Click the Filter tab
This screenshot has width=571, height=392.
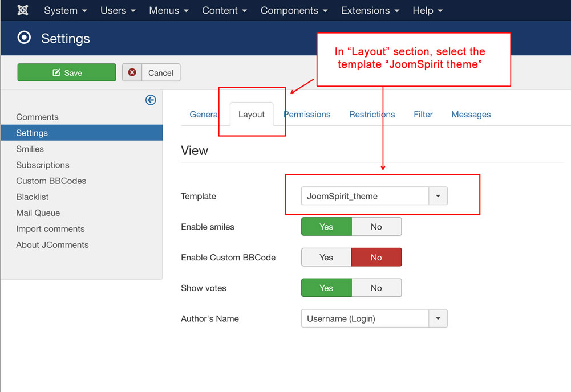click(423, 115)
